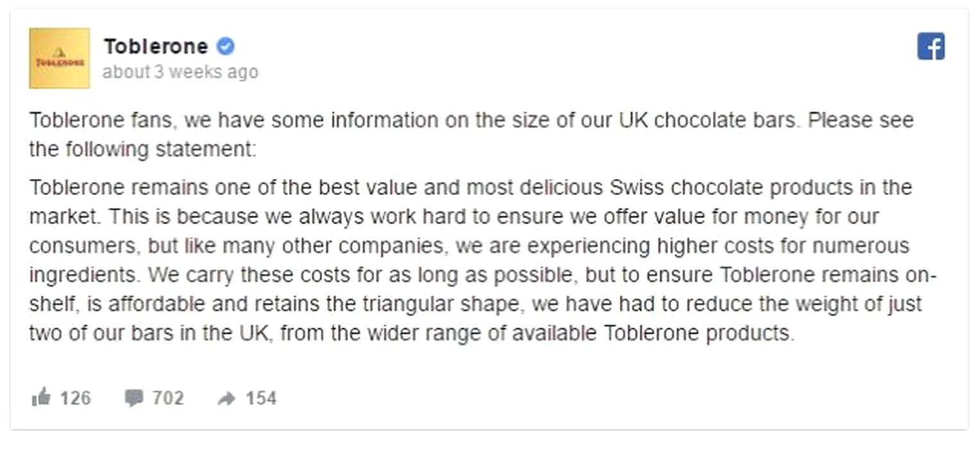Screen dimensions: 980x449
Task: View the 154 shares count
Action: click(x=262, y=398)
